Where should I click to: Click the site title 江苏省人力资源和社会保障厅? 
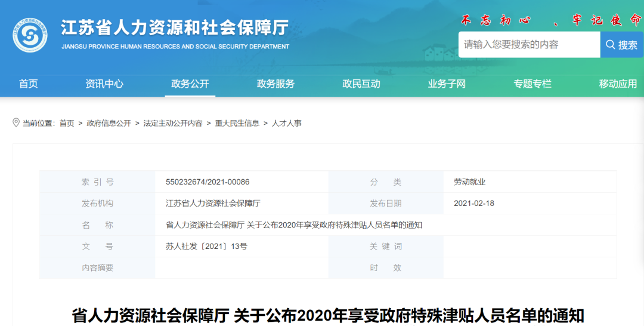175,28
